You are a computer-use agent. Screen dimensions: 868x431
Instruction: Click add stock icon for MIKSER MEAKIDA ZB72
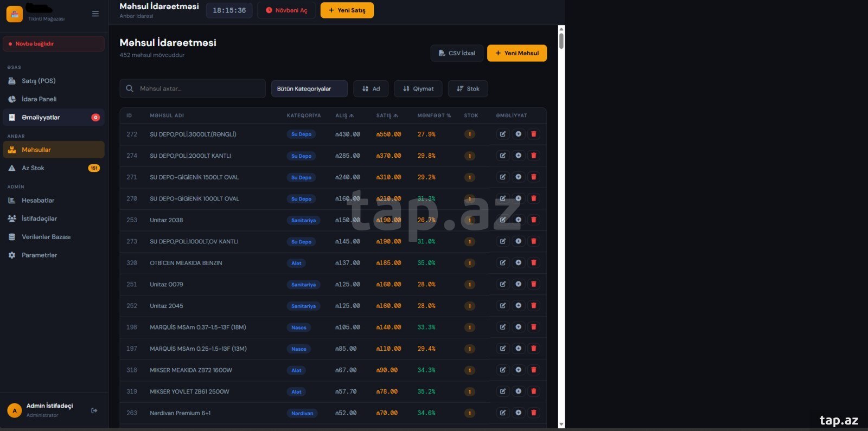click(x=518, y=370)
